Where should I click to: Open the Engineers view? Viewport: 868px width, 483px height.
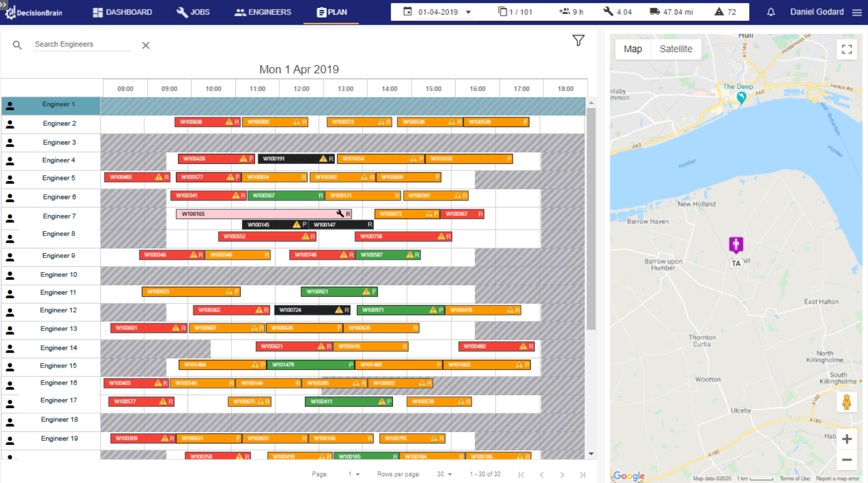click(263, 12)
